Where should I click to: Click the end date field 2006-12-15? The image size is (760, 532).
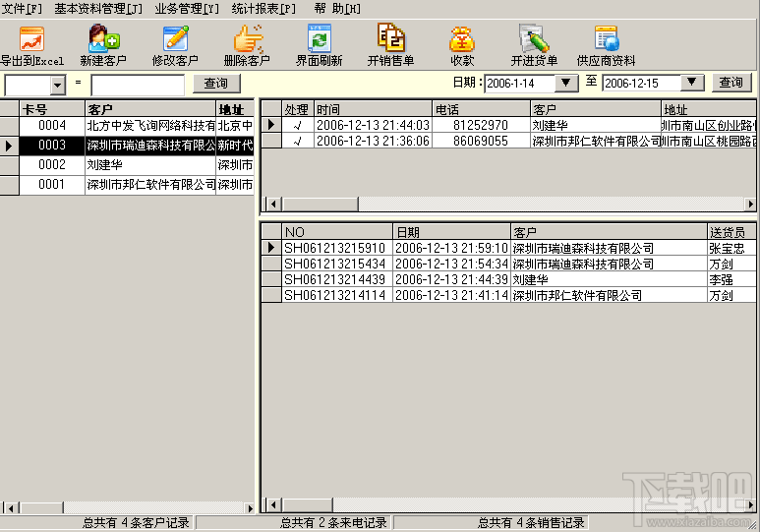point(642,84)
